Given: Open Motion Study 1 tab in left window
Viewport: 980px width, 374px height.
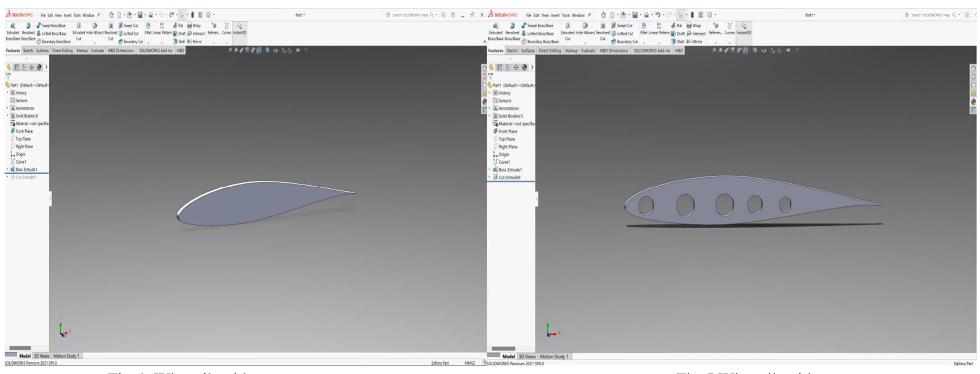Looking at the screenshot, I should (x=66, y=356).
